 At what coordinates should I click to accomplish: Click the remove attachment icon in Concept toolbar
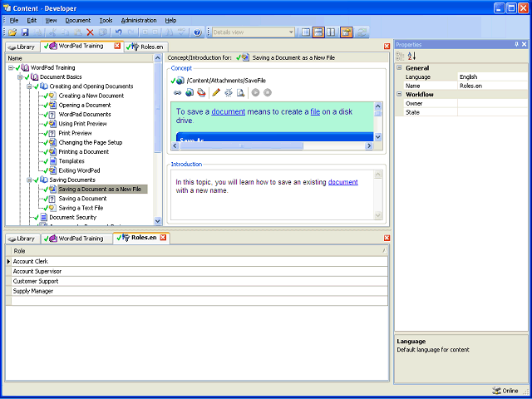tap(201, 92)
